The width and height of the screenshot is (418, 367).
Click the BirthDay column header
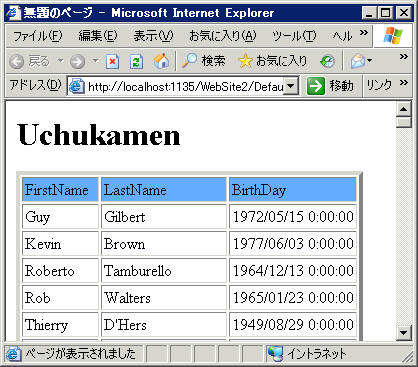pos(293,190)
